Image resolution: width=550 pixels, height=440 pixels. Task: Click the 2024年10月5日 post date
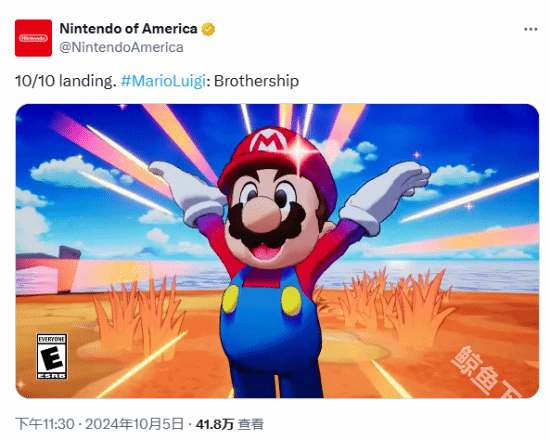pos(134,424)
